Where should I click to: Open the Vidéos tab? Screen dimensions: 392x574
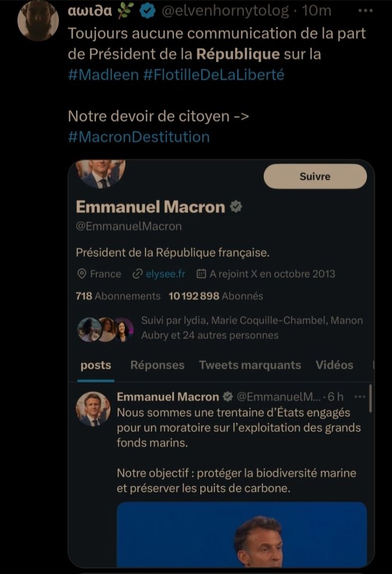(334, 365)
